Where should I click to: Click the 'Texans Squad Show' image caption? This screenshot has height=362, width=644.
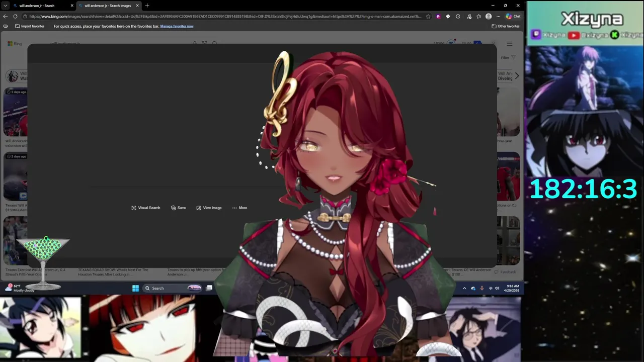[113, 272]
